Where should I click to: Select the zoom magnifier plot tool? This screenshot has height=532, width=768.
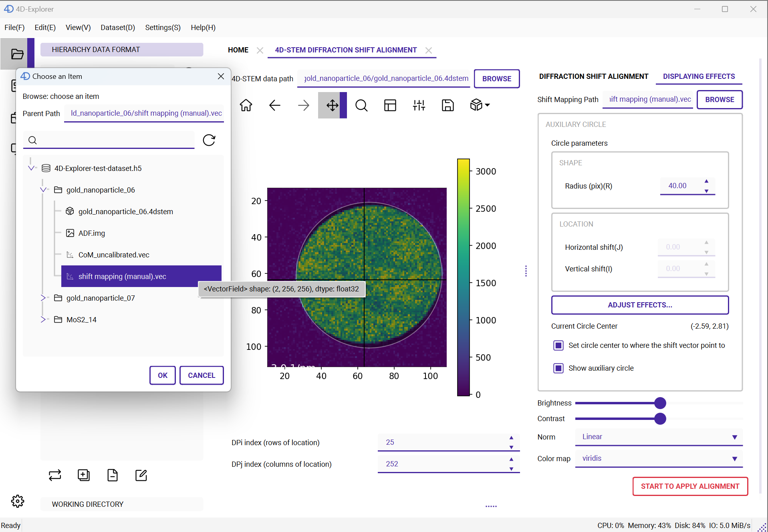coord(361,105)
